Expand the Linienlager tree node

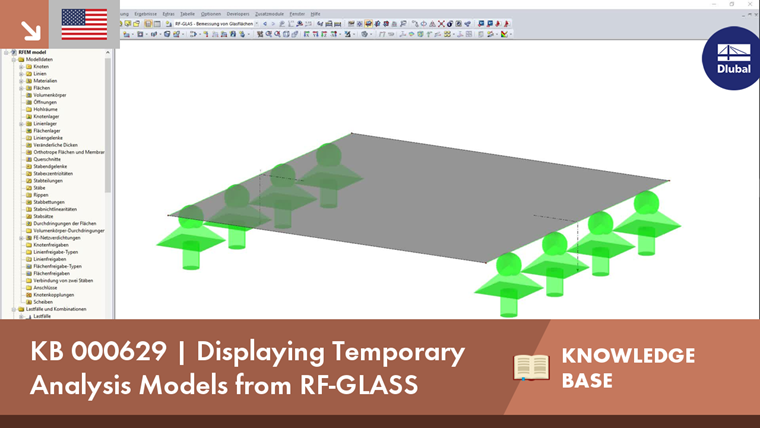(x=21, y=124)
